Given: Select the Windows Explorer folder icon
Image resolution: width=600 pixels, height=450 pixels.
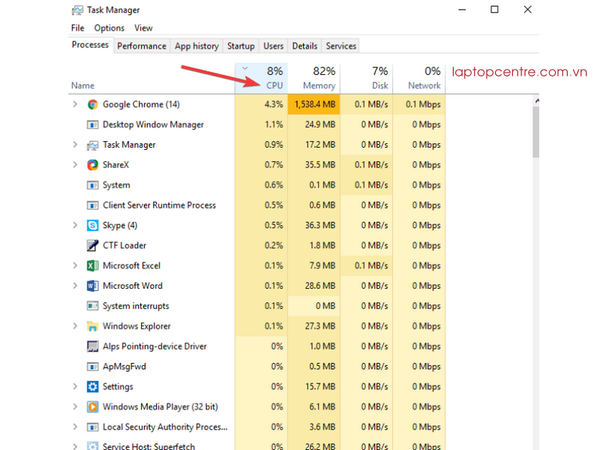Looking at the screenshot, I should [x=93, y=326].
